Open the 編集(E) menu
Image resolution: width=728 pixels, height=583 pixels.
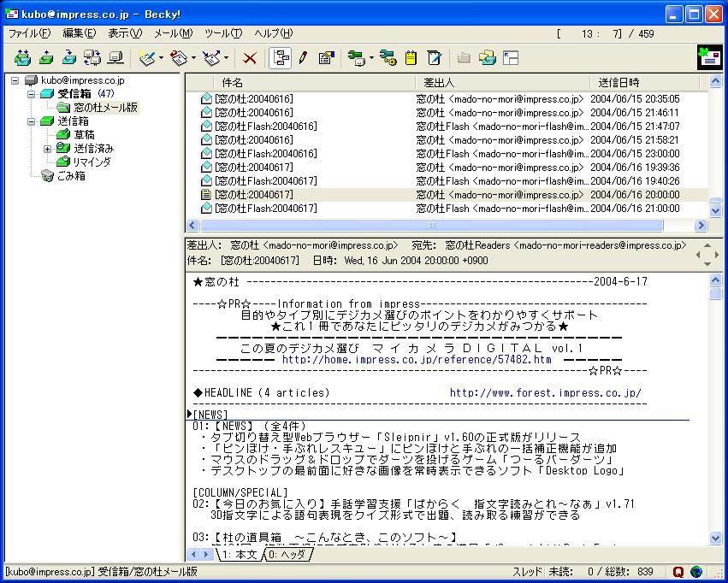80,33
